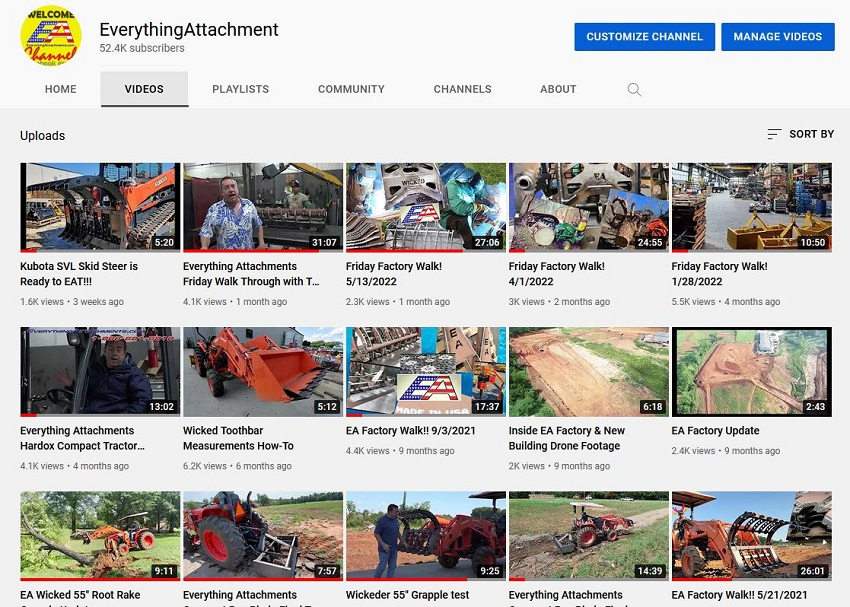Viewport: 850px width, 607px height.
Task: Click the Friday Factory Walk! 1/28/2022 thumbnail
Action: point(751,207)
